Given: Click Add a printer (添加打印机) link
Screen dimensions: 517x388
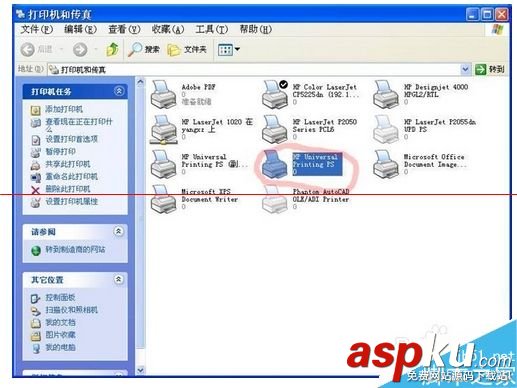Looking at the screenshot, I should (64, 109).
